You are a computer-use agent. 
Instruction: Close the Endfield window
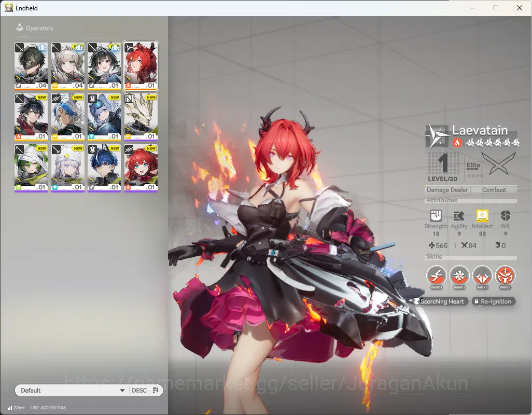[x=520, y=8]
